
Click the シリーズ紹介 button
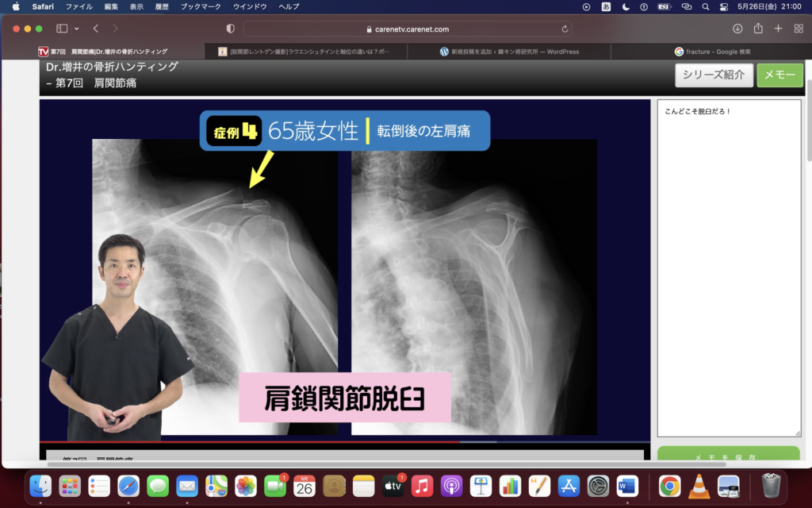[714, 75]
